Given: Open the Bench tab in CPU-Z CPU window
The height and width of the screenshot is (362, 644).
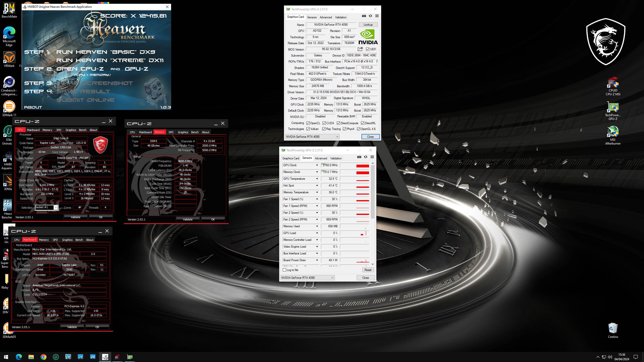Looking at the screenshot, I should (83, 130).
